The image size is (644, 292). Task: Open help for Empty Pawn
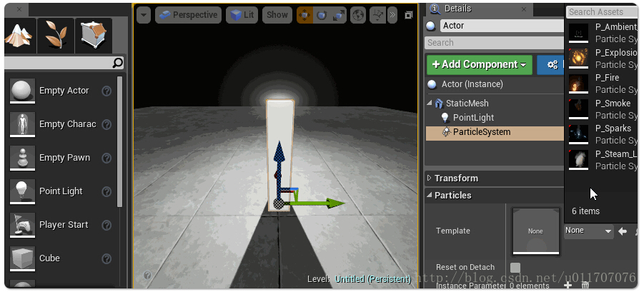pyautogui.click(x=106, y=158)
